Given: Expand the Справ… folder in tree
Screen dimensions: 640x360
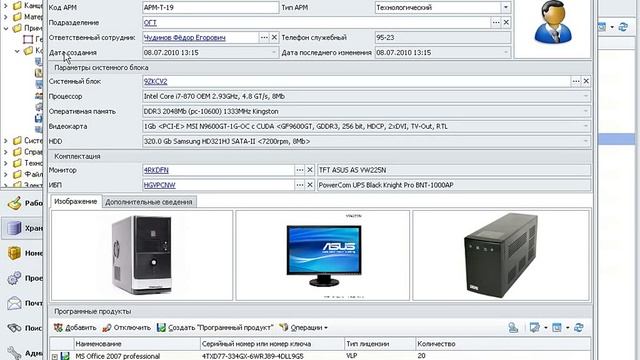Looking at the screenshot, I should tap(6, 152).
